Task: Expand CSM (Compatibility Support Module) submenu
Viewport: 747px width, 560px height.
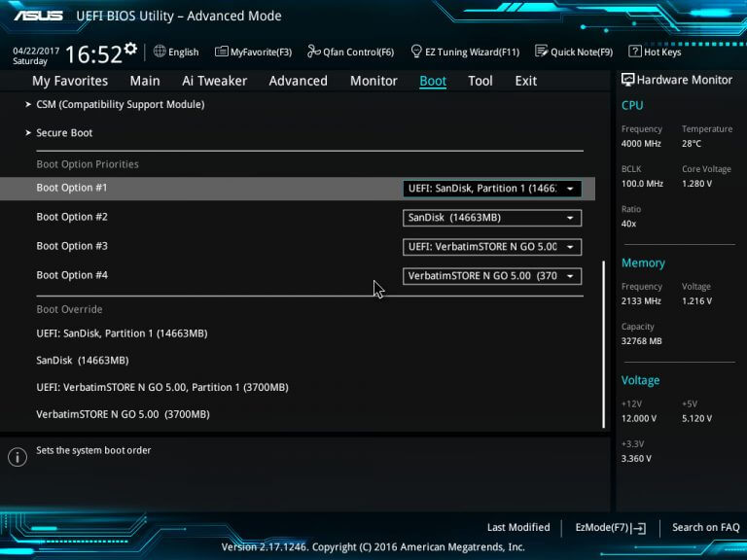Action: (x=120, y=104)
